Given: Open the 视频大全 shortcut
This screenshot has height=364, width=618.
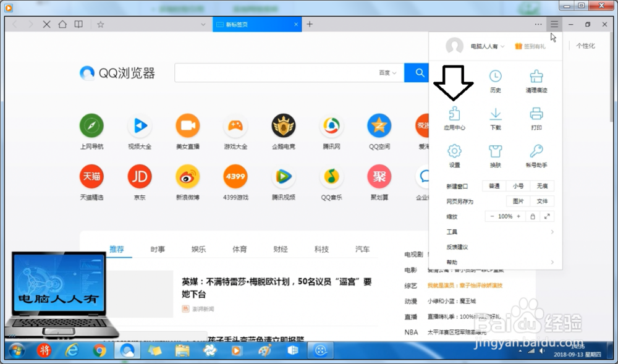Looking at the screenshot, I should click(x=140, y=132).
